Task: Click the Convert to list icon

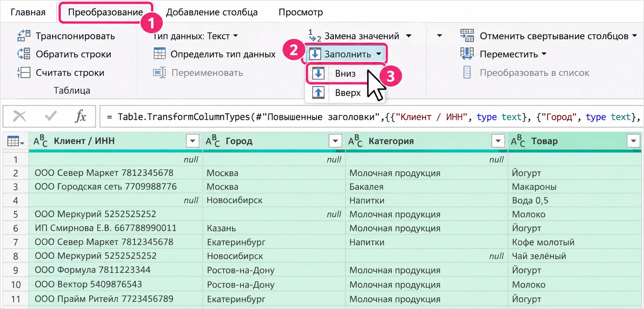Action: click(x=467, y=73)
